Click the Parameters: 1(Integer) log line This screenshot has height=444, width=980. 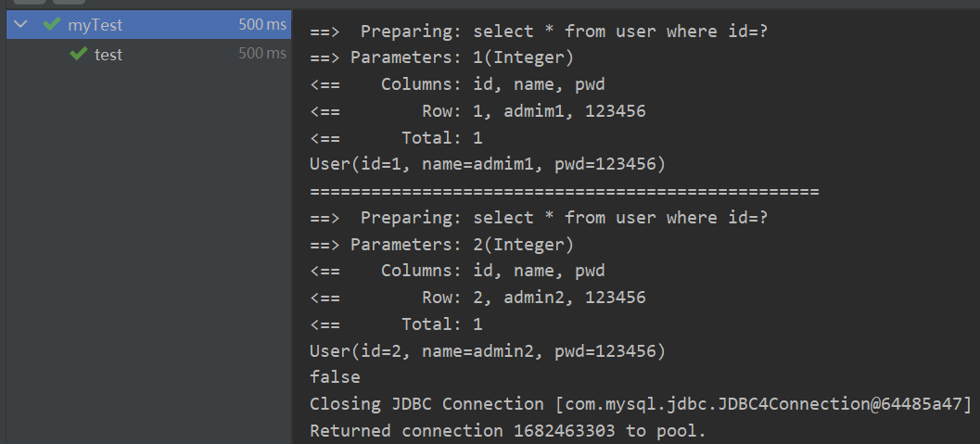[x=441, y=58]
